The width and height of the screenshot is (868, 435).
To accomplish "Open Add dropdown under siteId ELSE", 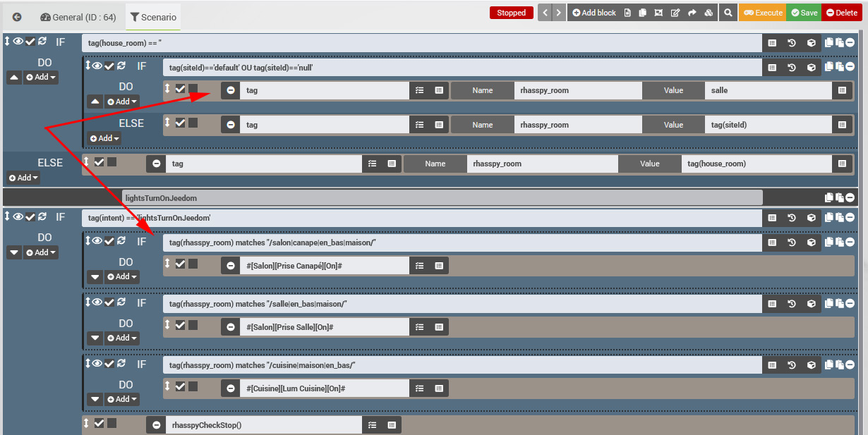I will coord(104,138).
